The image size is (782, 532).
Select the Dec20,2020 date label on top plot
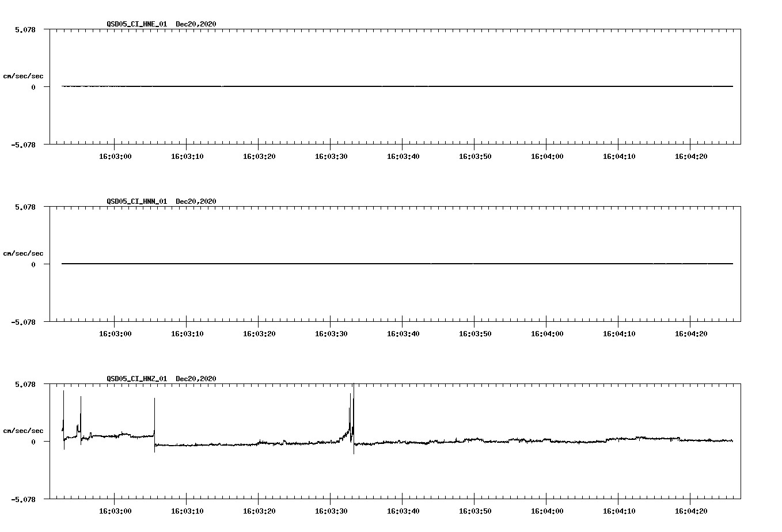pos(196,24)
